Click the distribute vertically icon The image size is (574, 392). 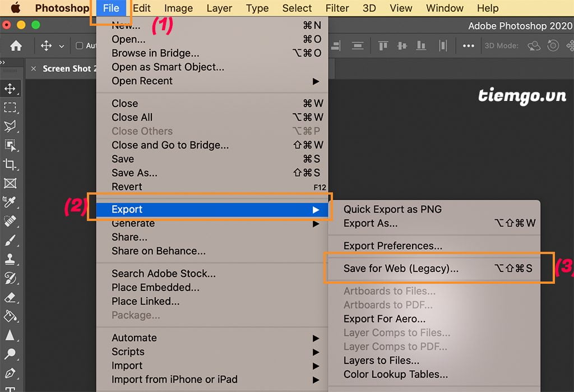357,46
